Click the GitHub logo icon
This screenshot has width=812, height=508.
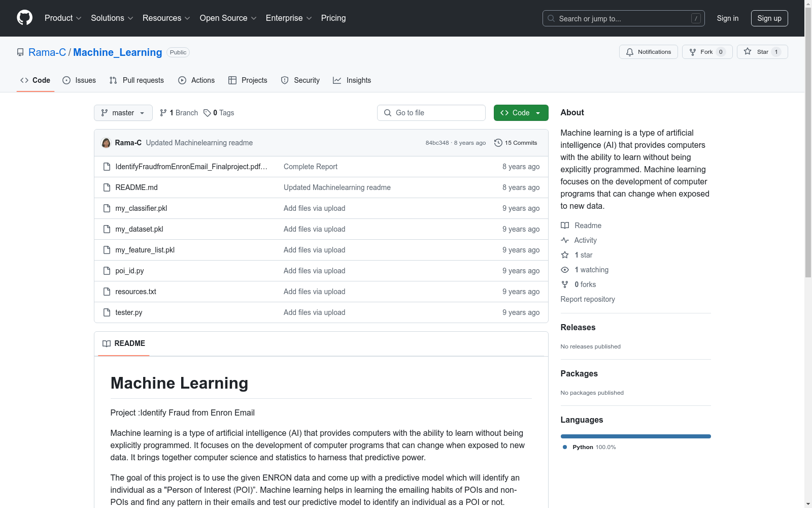point(24,18)
